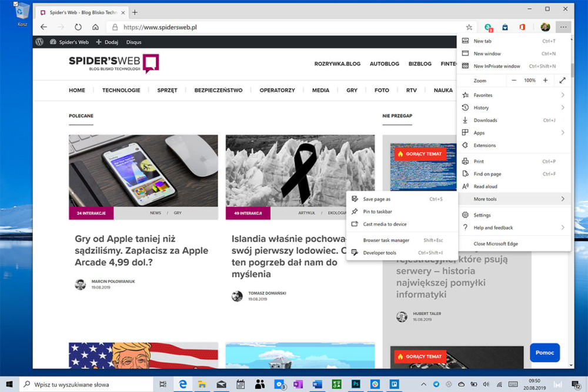Open Extensions from the menu
The image size is (588, 392).
click(514, 145)
